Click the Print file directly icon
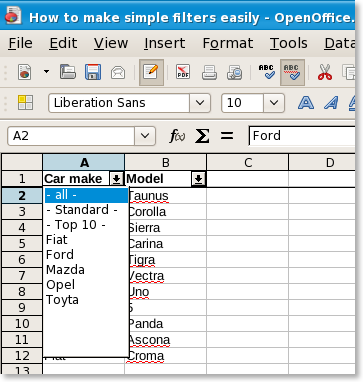 click(209, 72)
